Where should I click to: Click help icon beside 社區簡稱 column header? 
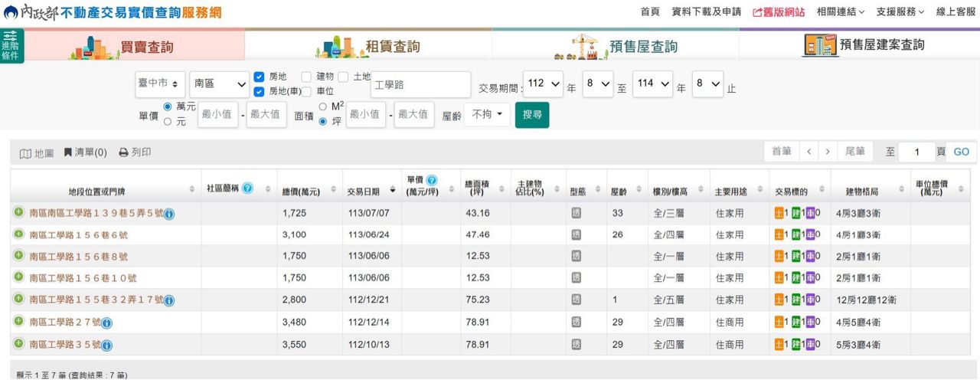coord(247,188)
